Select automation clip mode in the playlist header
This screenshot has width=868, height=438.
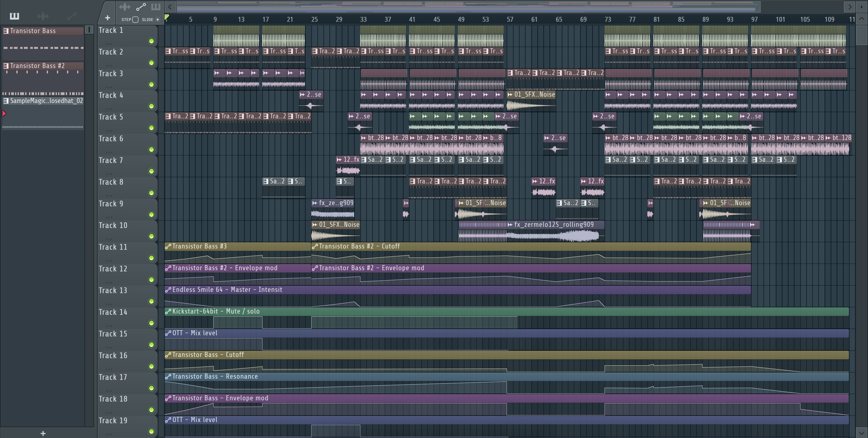coord(141,7)
